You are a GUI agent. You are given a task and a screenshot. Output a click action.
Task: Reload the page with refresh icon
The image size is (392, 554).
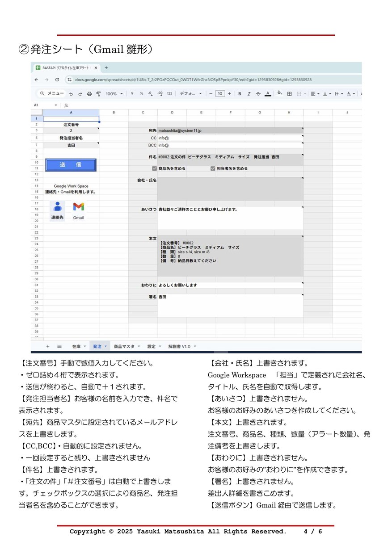point(57,80)
